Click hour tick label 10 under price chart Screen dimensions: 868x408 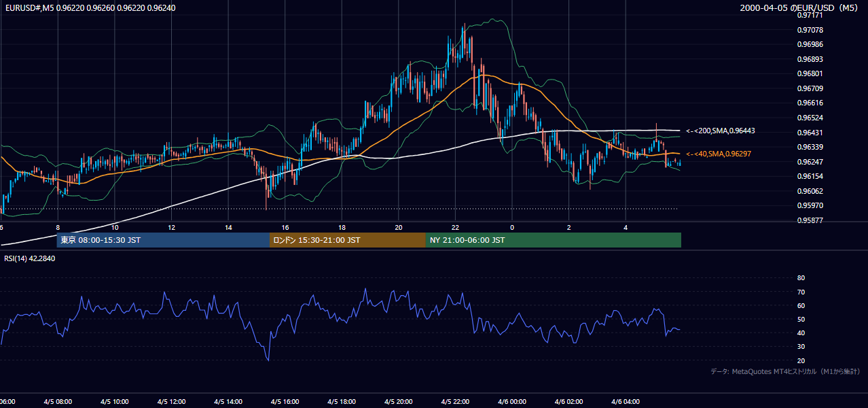pyautogui.click(x=115, y=228)
